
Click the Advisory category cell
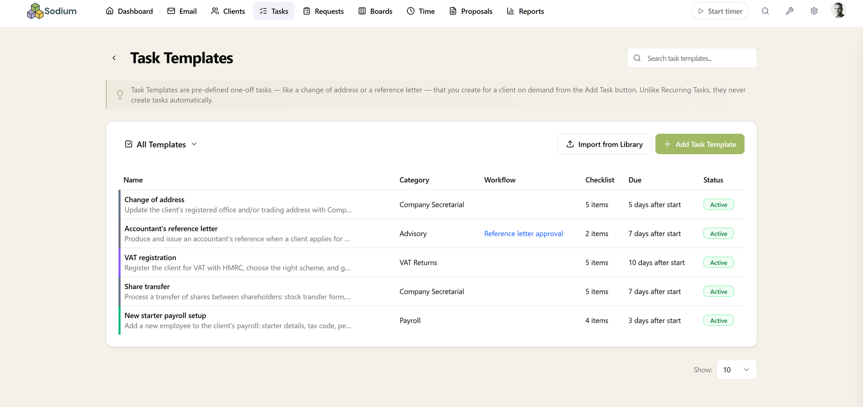coord(413,234)
